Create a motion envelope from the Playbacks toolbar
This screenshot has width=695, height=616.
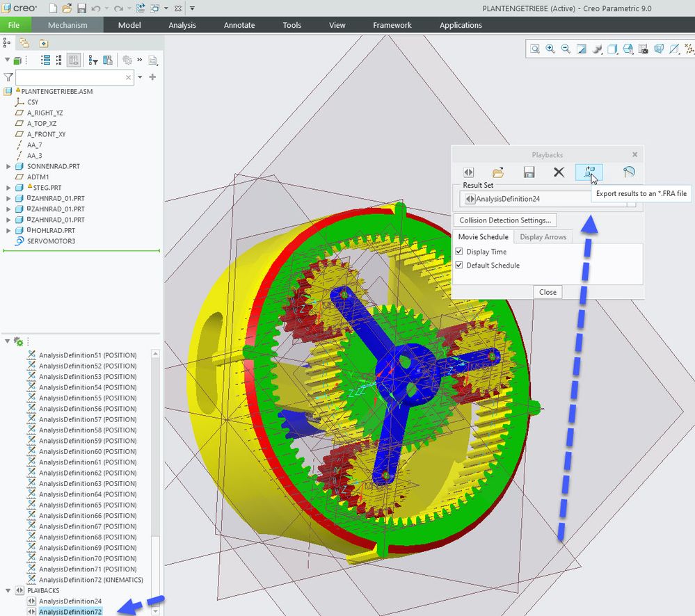(x=628, y=172)
